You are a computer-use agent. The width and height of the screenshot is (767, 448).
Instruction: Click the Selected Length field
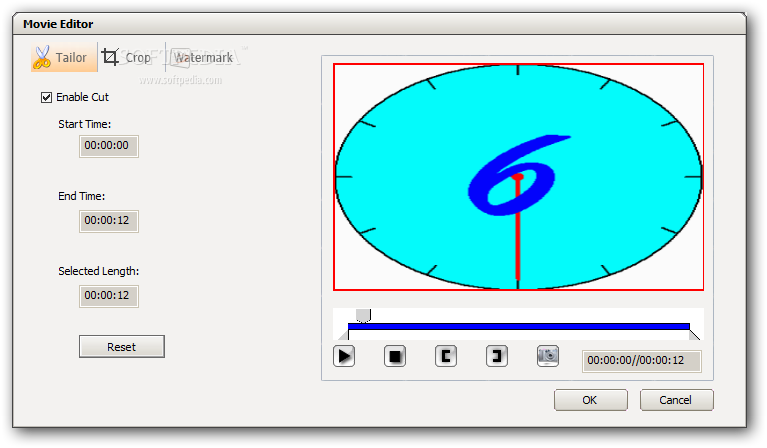[x=109, y=296]
